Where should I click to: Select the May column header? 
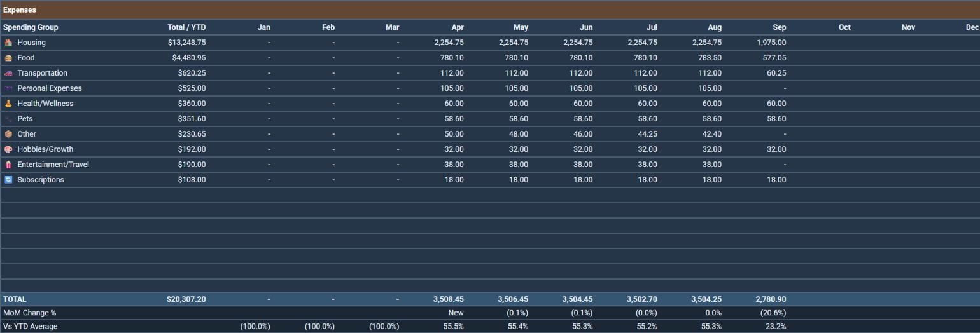[x=521, y=27]
